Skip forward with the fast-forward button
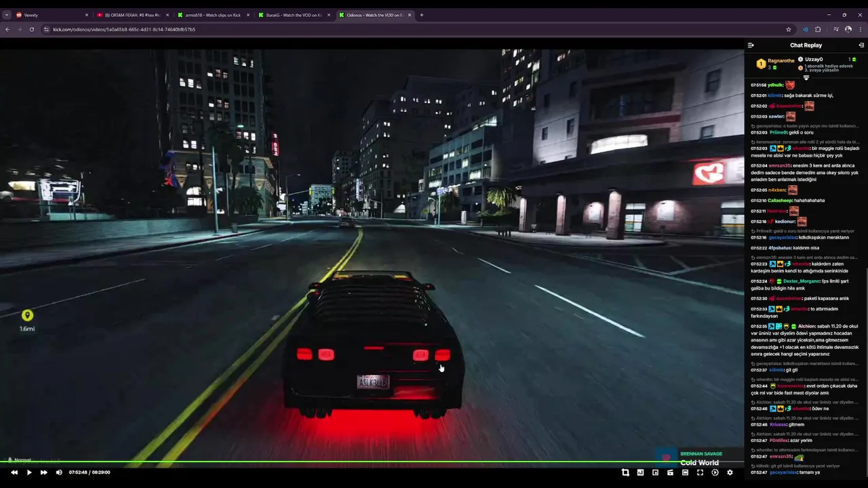Screen dimensions: 868x488 pyautogui.click(x=44, y=472)
